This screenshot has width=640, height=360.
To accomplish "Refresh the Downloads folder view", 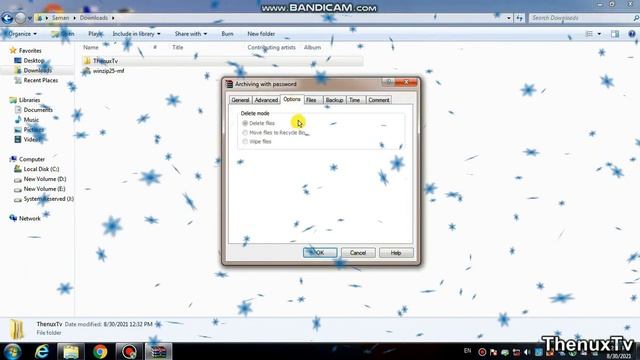I will 519,18.
